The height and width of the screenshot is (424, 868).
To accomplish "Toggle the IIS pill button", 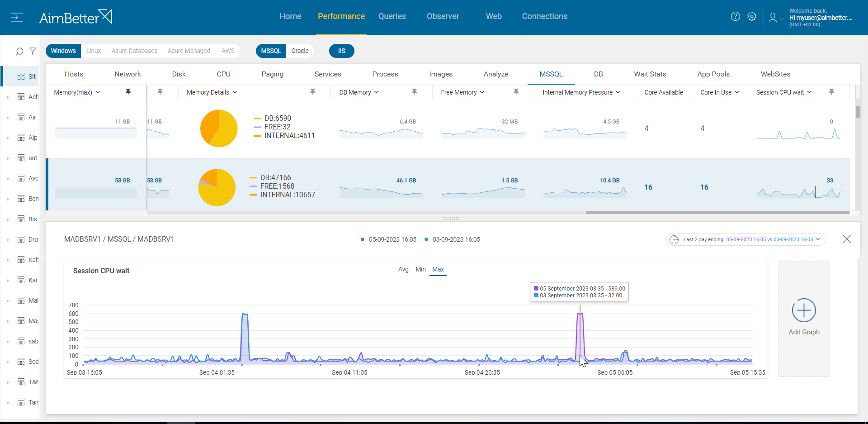I will 342,51.
